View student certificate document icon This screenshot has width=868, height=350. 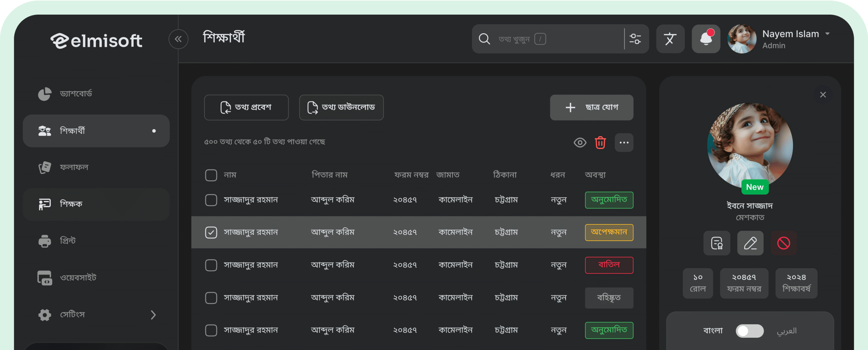[x=716, y=243]
